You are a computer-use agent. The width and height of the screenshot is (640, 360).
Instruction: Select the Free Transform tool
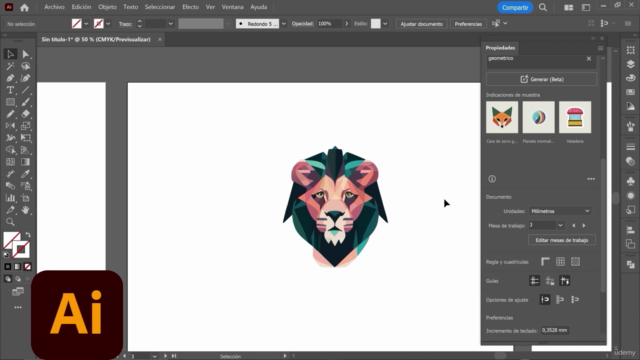[x=26, y=138]
